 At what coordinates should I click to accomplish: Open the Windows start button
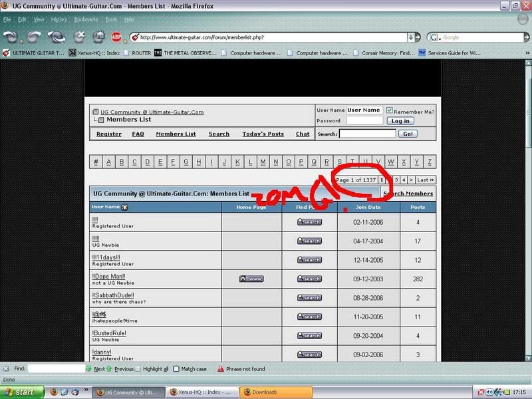click(x=23, y=392)
